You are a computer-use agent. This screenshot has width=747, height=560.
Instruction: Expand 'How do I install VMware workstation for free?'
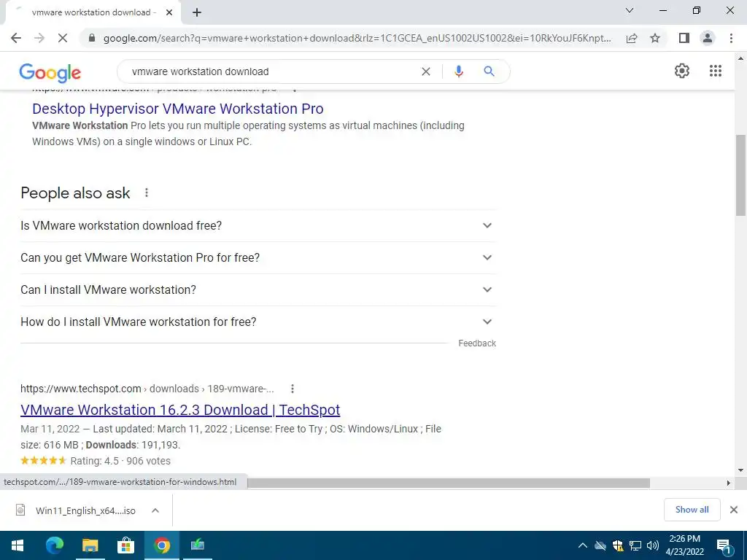tap(258, 322)
